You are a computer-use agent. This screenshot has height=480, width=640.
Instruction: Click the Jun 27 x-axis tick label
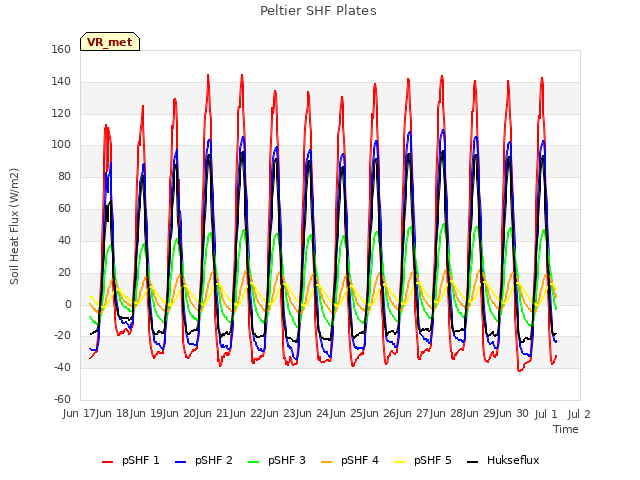click(413, 414)
